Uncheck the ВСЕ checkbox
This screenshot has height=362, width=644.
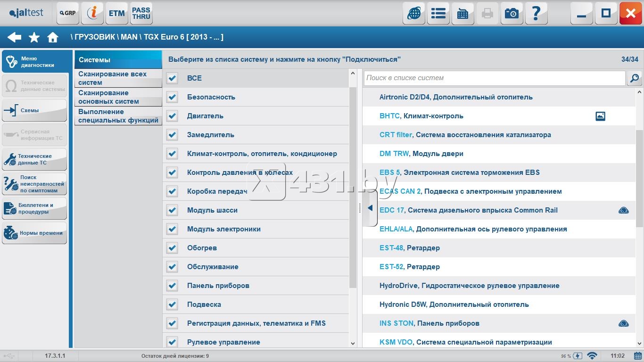point(172,78)
